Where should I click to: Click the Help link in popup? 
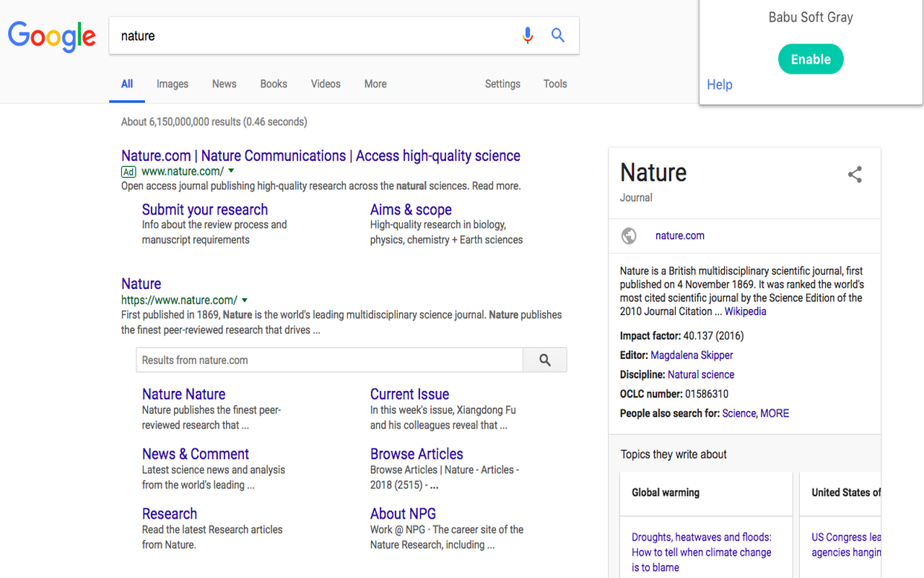[720, 85]
